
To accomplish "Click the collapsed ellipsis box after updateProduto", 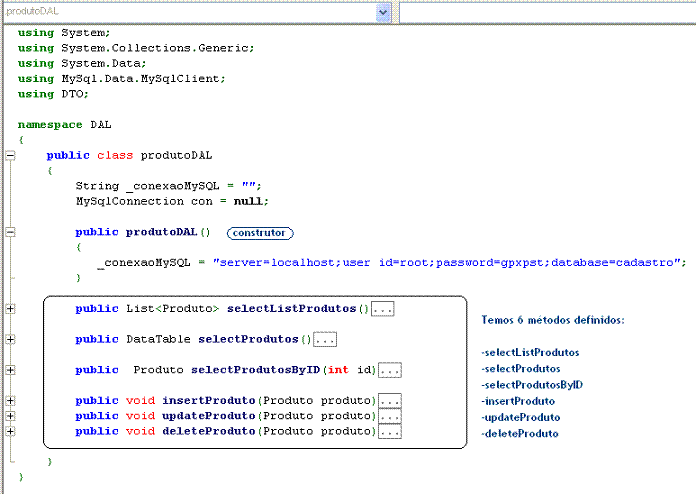I will coord(390,416).
